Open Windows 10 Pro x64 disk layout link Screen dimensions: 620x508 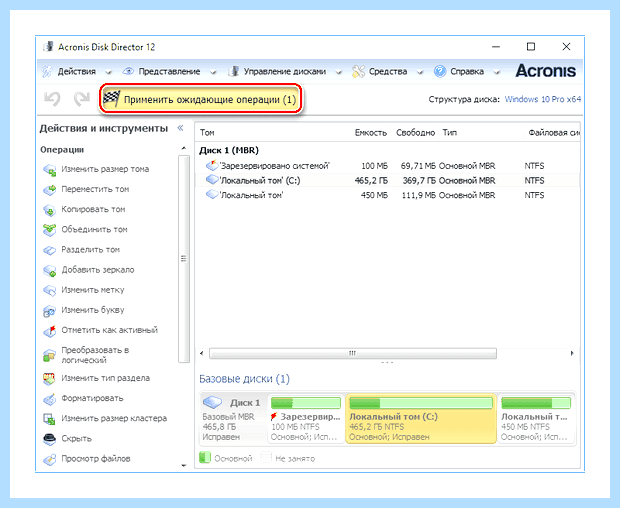pos(542,99)
